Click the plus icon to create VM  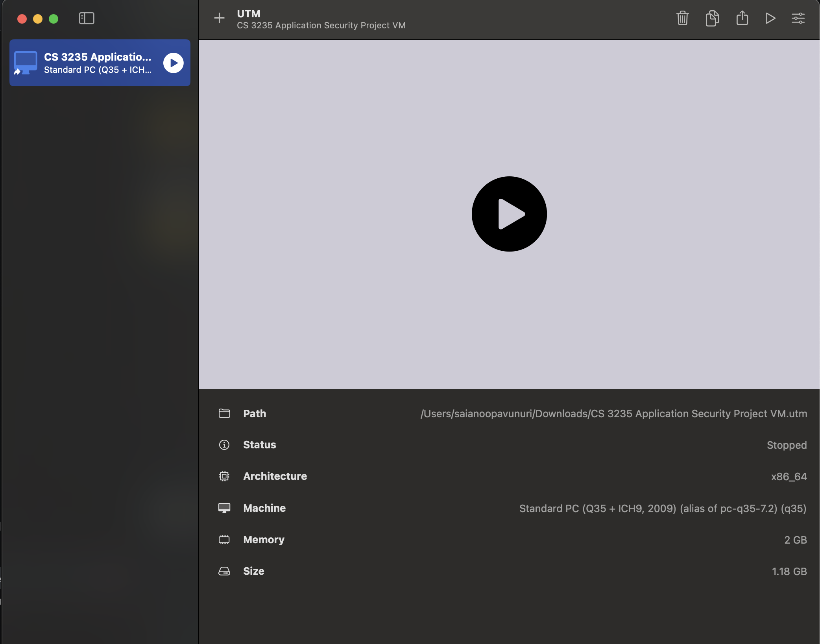[219, 18]
